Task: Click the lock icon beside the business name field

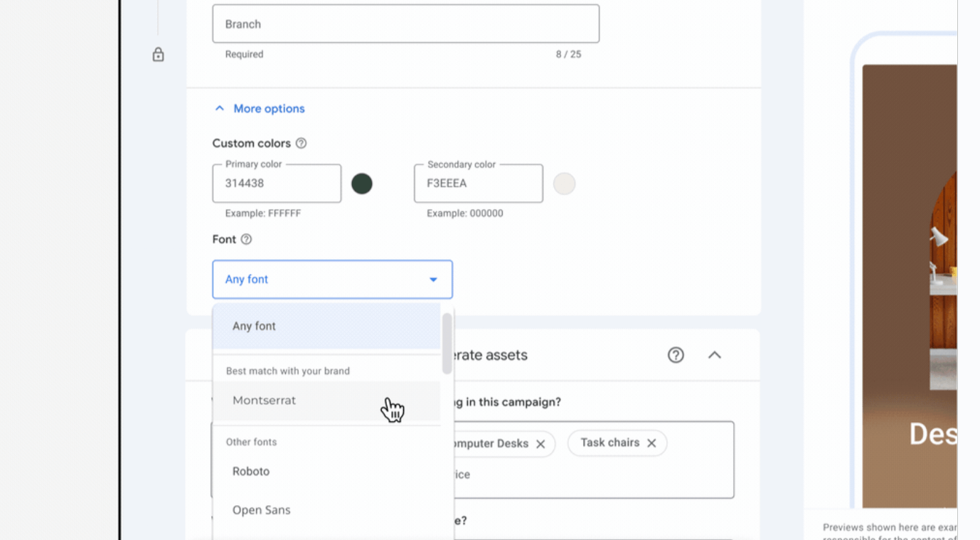Action: 159,55
